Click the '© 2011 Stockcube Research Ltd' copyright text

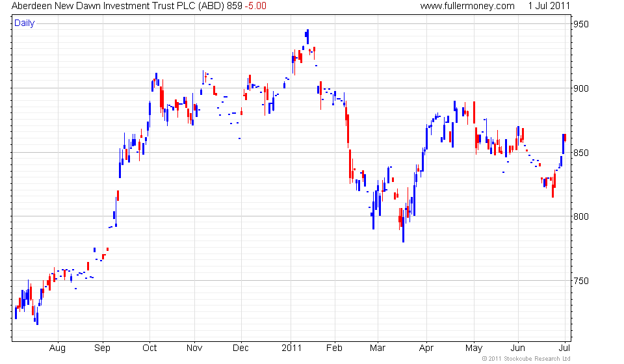click(x=526, y=359)
